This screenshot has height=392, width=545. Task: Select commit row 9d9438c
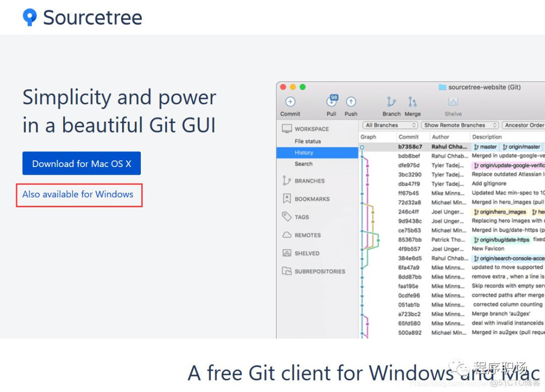[452, 221]
